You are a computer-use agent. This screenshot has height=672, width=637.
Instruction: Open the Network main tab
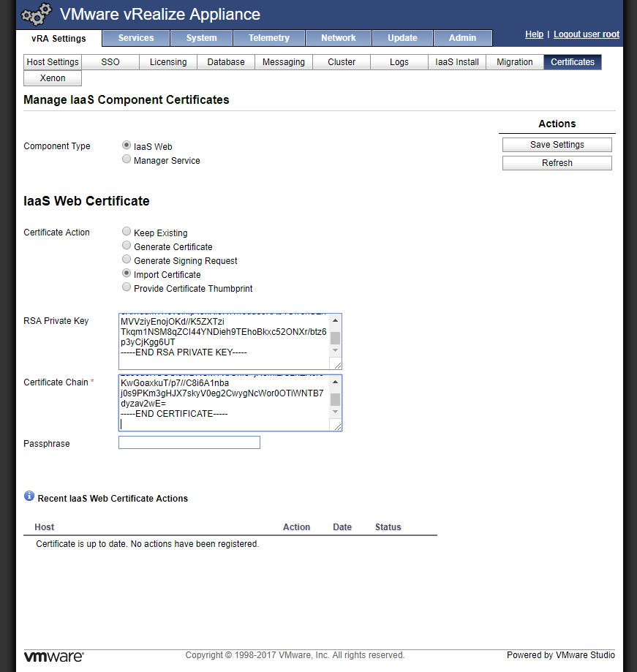tap(338, 38)
